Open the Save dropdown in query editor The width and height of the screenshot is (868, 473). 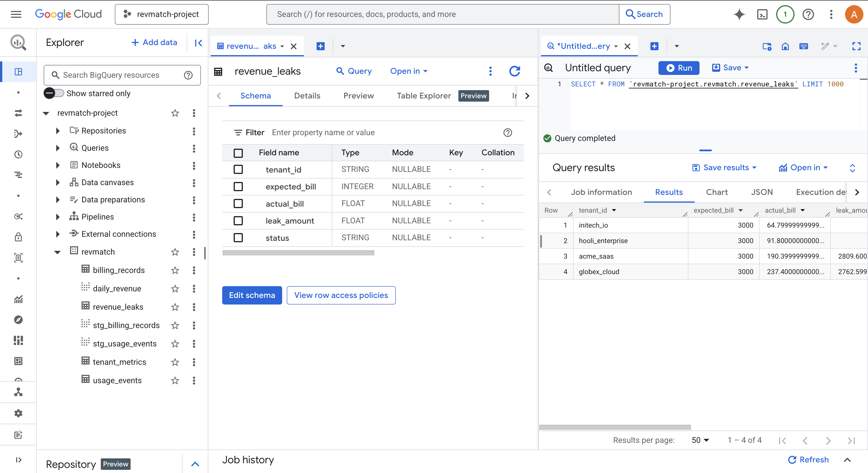[730, 68]
